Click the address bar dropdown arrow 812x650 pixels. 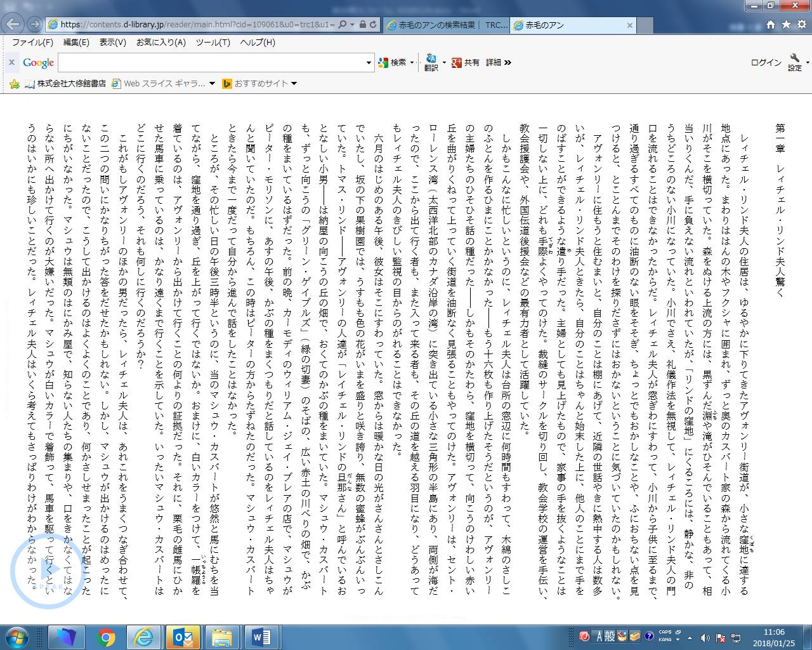click(x=352, y=25)
